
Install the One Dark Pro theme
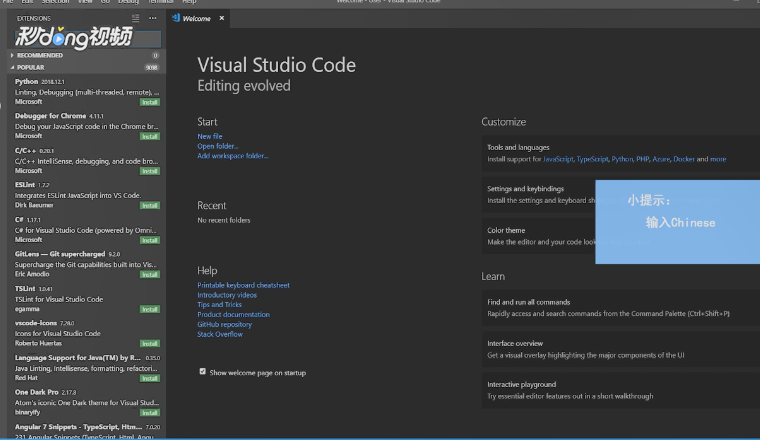(x=150, y=413)
